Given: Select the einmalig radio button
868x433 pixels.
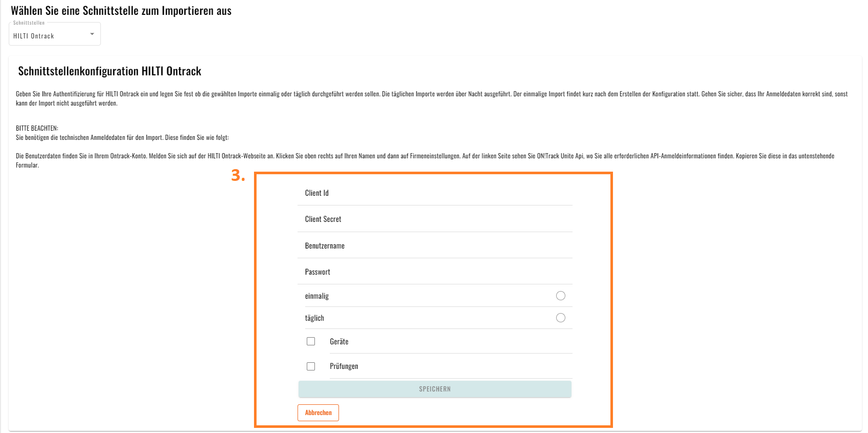Looking at the screenshot, I should (561, 296).
